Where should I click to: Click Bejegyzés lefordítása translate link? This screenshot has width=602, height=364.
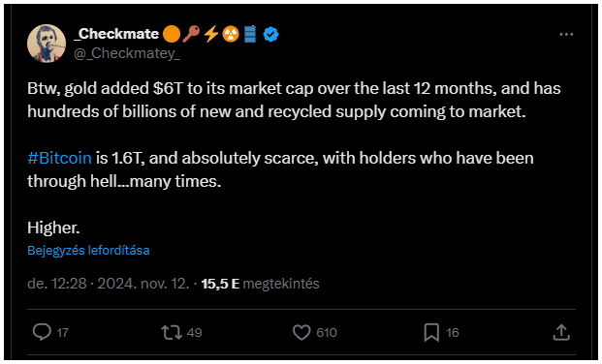click(88, 251)
